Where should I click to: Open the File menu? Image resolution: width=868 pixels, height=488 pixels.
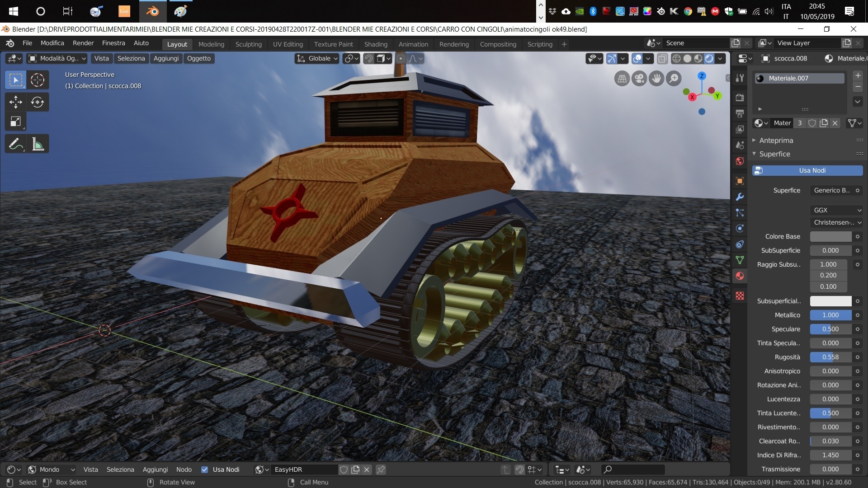(x=27, y=43)
